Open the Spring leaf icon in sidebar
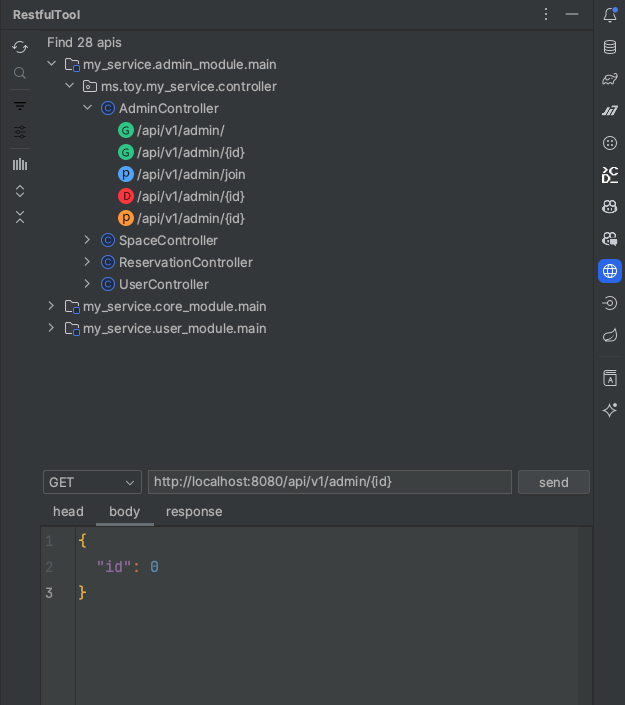This screenshot has height=705, width=625. [x=610, y=335]
